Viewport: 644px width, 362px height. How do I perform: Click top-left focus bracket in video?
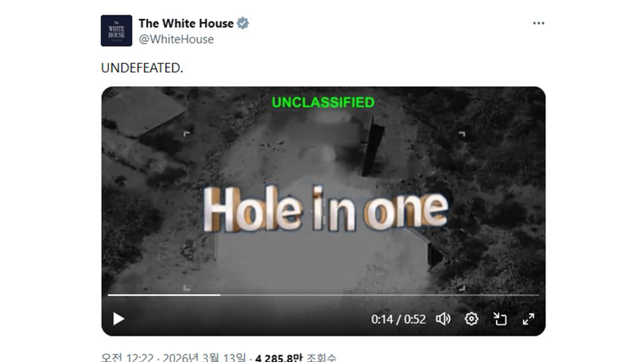(187, 134)
